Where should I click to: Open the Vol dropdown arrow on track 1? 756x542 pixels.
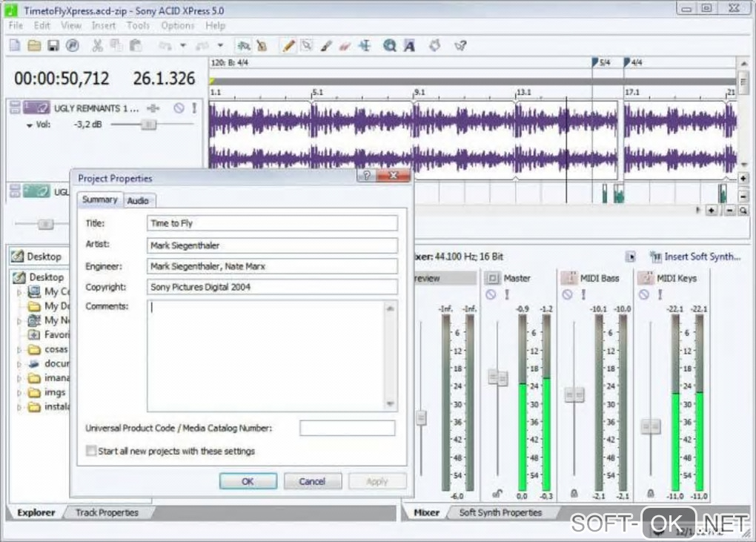click(30, 125)
